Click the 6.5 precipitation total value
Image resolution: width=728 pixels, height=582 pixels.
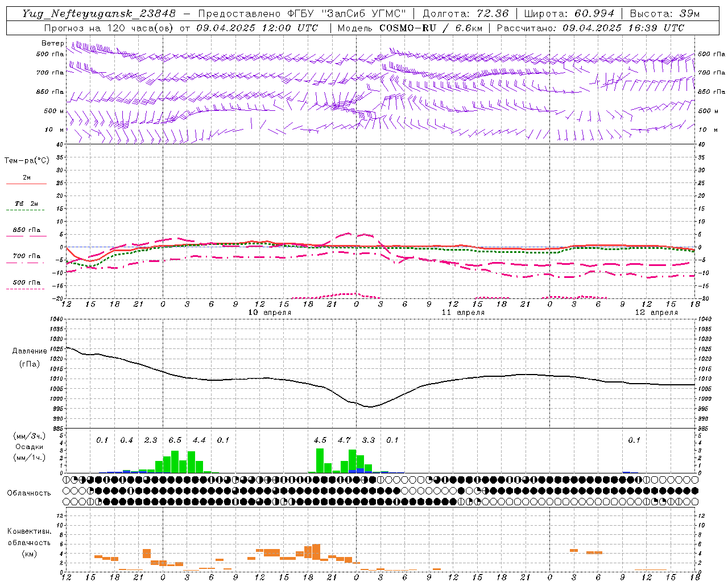coord(175,440)
